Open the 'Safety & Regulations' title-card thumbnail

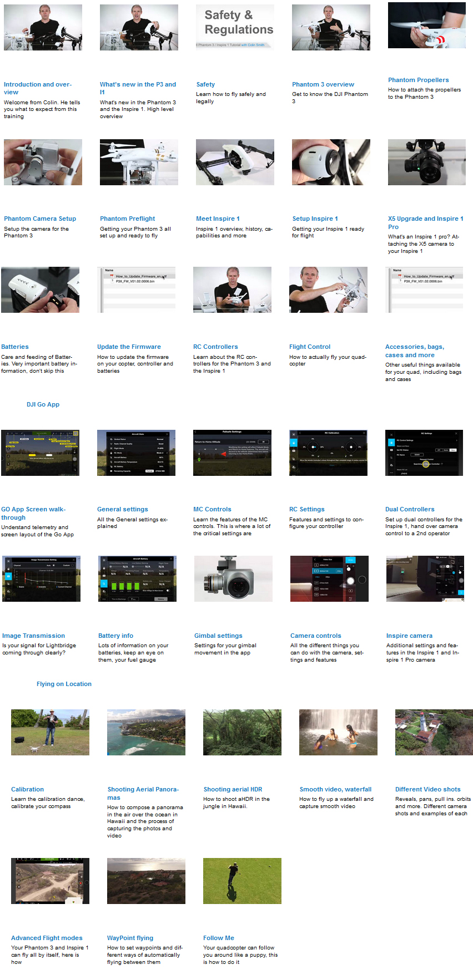[235, 27]
